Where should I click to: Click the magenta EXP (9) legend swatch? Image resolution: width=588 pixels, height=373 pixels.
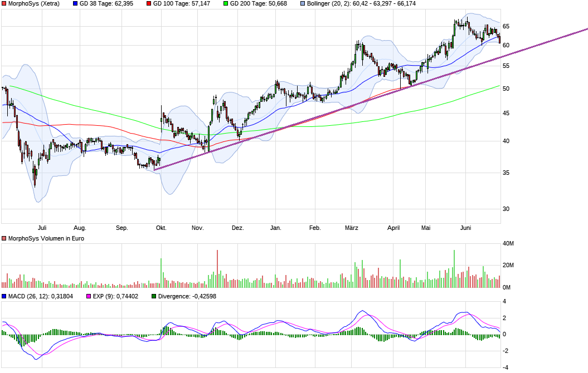(x=89, y=296)
